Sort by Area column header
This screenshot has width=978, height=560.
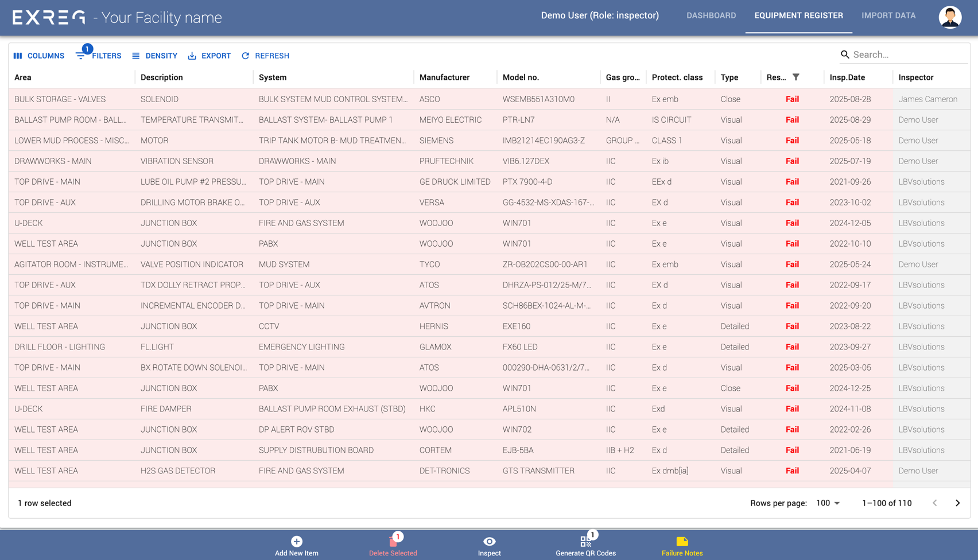coord(23,77)
